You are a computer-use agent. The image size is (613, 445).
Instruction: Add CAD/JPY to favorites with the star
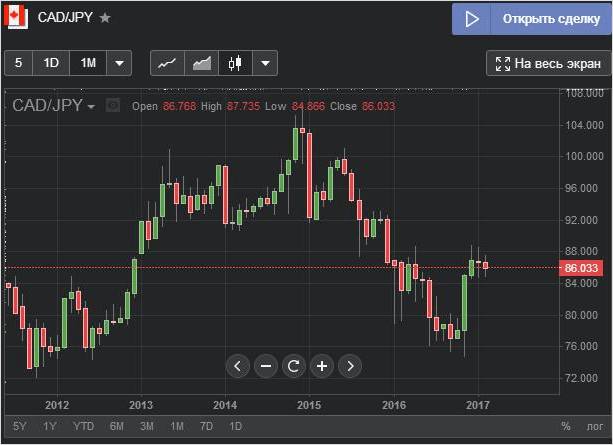coord(105,18)
